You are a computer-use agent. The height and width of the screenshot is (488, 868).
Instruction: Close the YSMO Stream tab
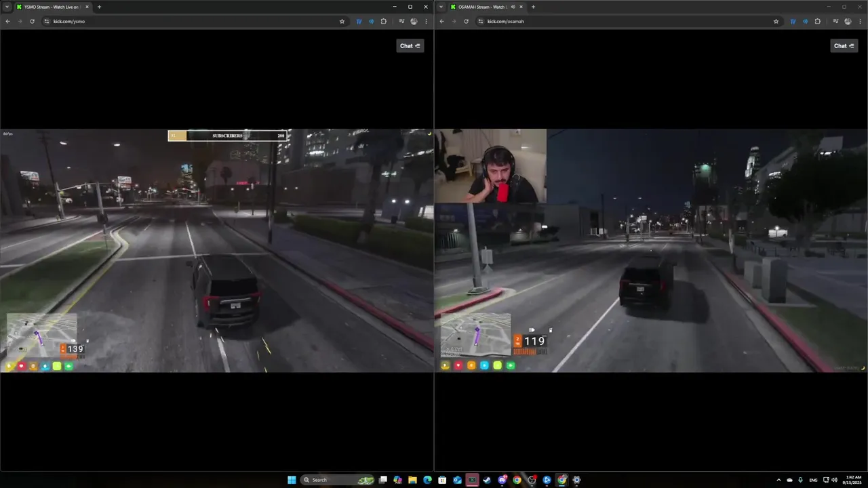87,7
